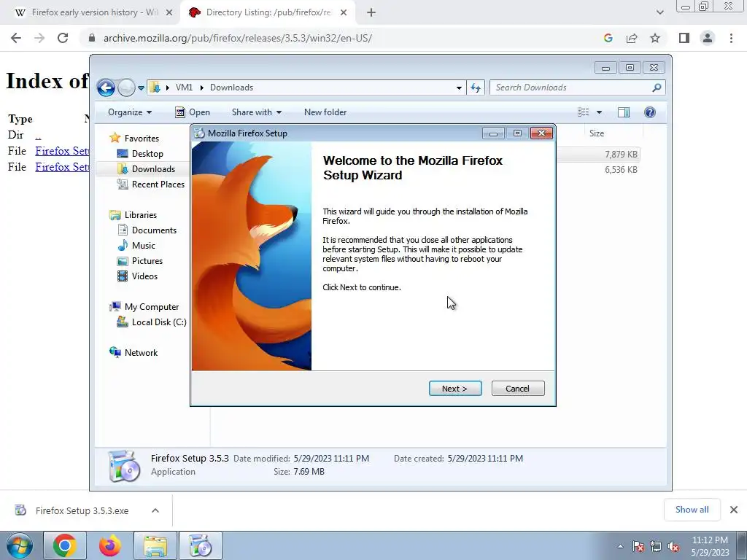This screenshot has height=560, width=747.
Task: Click VM1 in the breadcrumb path
Action: tap(184, 87)
